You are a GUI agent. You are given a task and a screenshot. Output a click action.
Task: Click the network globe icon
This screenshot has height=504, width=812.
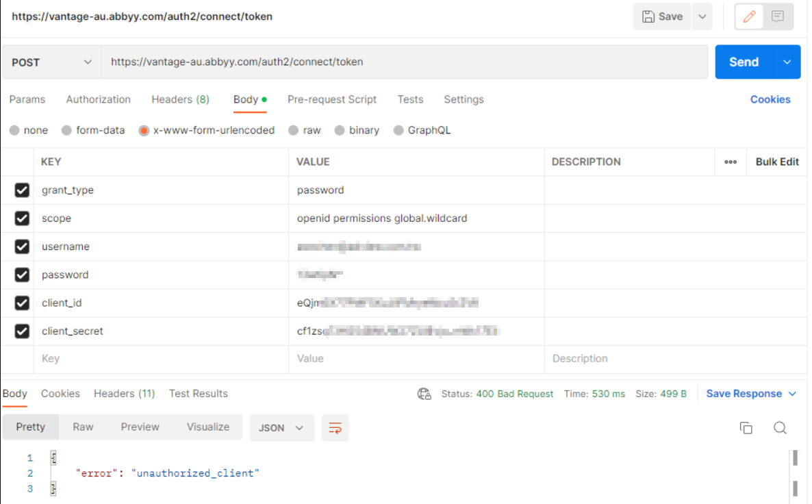(424, 394)
